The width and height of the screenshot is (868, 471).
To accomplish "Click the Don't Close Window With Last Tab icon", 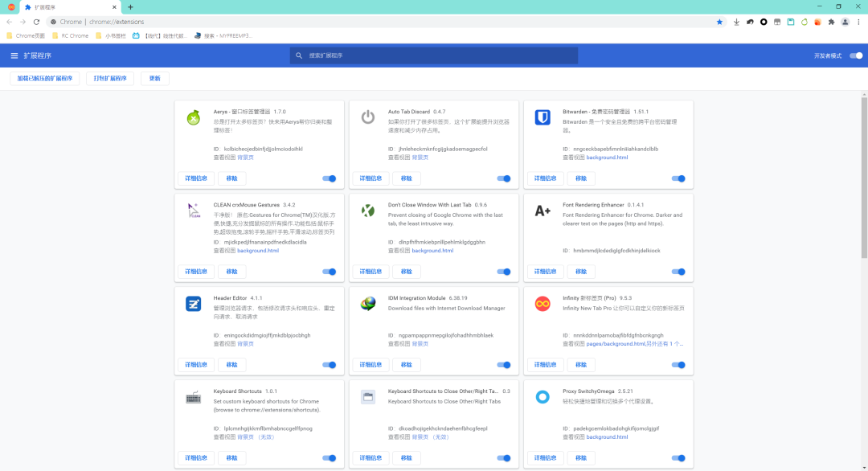I will tap(368, 211).
